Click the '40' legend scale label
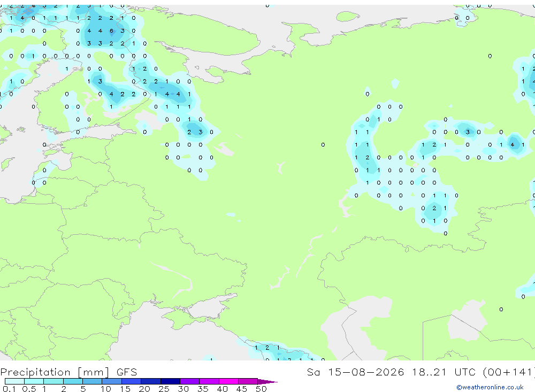The width and height of the screenshot is (535, 392). tap(222, 389)
